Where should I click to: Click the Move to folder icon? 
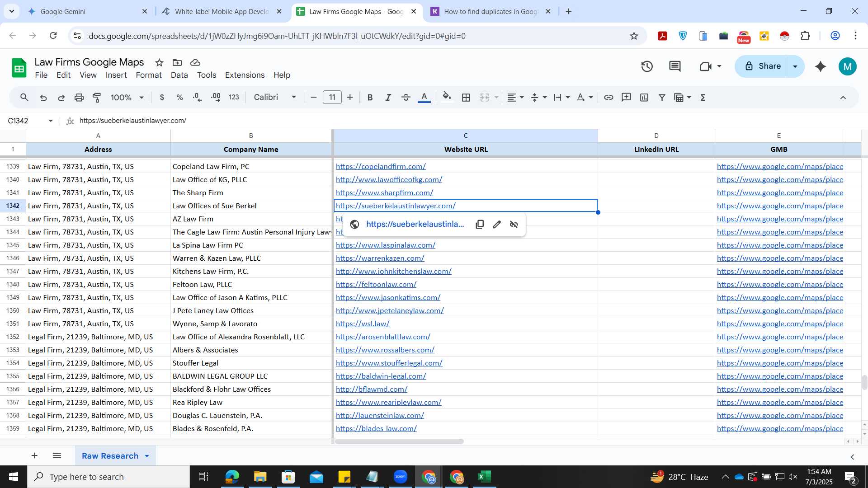point(177,62)
